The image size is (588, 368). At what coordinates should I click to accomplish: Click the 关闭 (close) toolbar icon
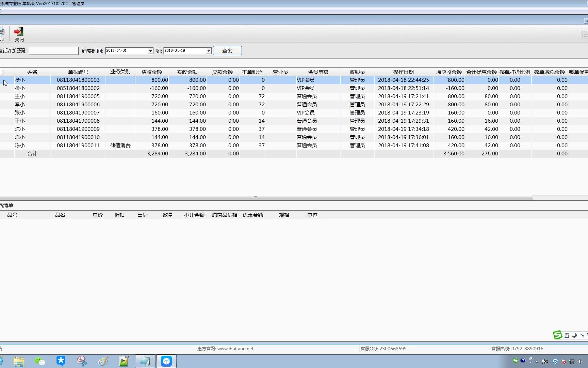[19, 34]
